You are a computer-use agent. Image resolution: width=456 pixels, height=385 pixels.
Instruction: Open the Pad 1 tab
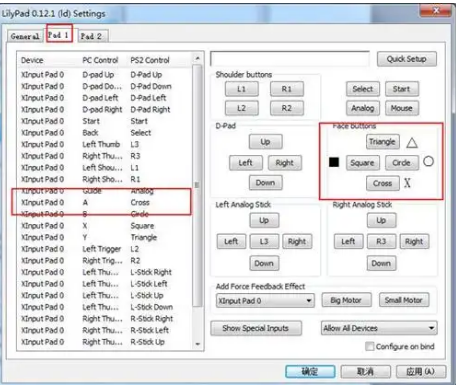click(59, 35)
